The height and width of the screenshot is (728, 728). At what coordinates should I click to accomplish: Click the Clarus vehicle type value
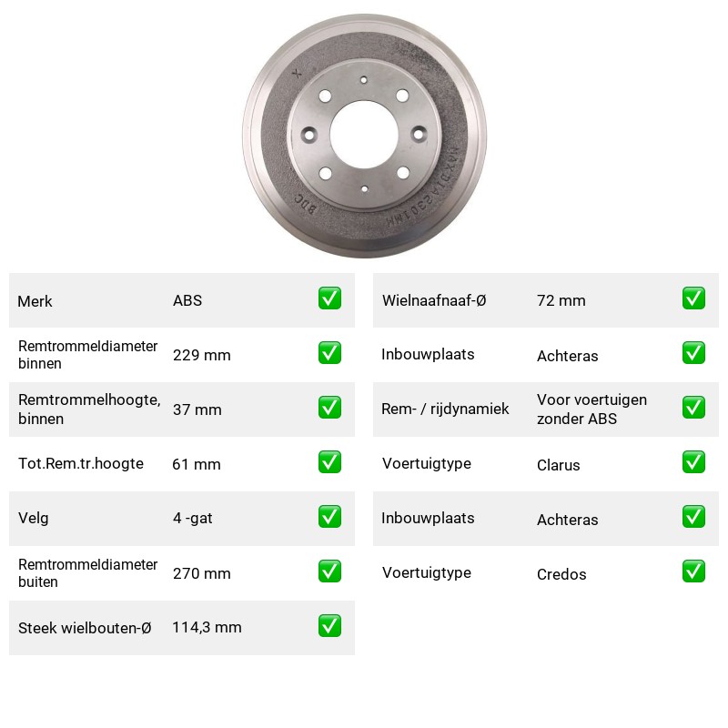(x=559, y=465)
